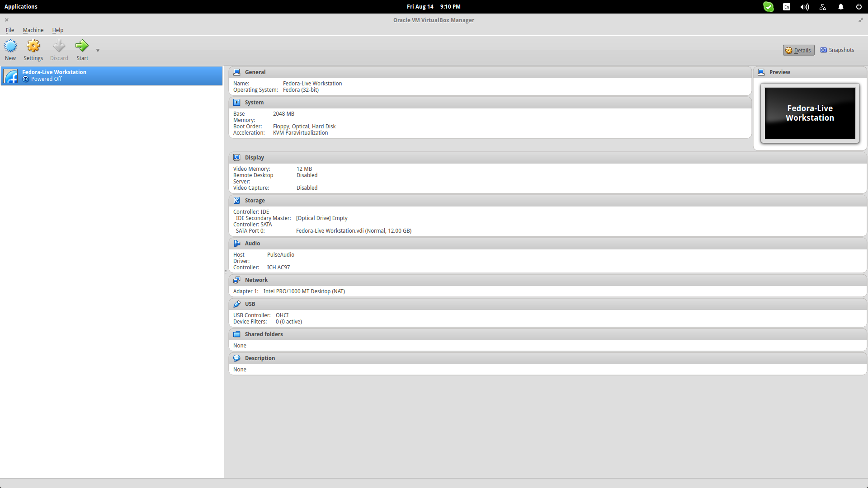
Task: Click the Discard toolbar icon
Action: click(x=59, y=46)
